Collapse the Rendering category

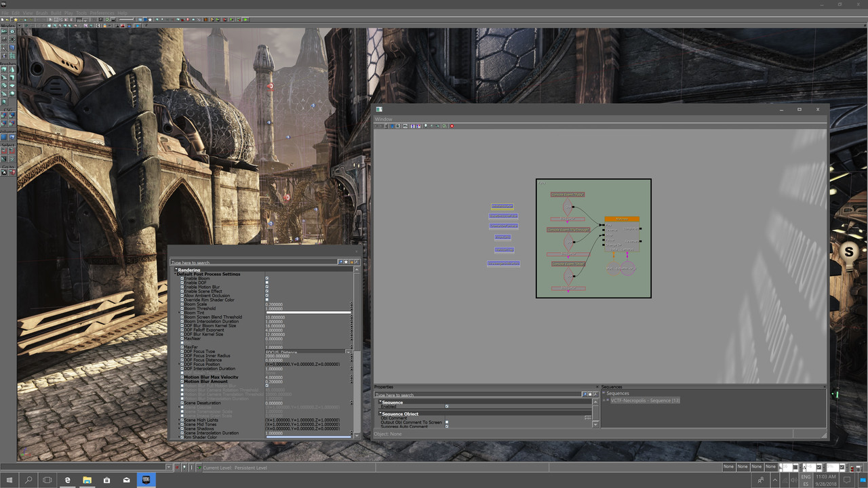[176, 269]
